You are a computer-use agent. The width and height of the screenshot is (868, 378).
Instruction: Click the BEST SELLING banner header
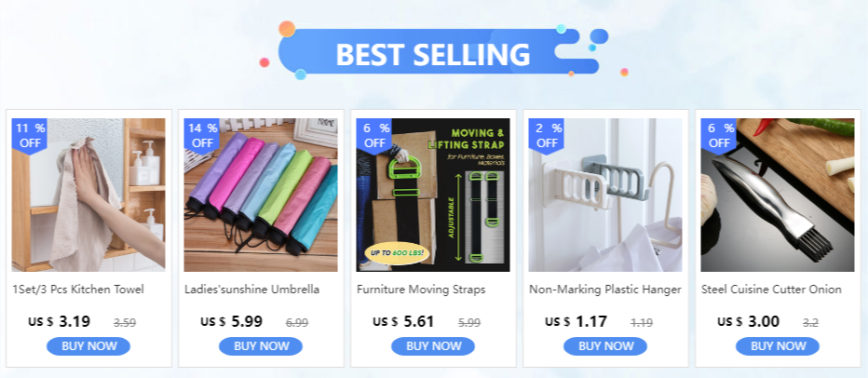point(433,51)
